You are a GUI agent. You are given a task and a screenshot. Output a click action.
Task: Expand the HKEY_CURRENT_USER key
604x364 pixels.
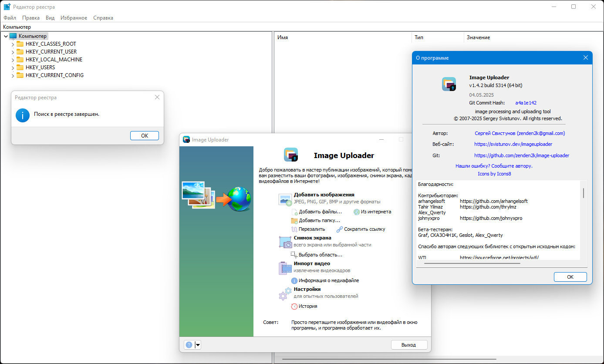[x=13, y=52]
